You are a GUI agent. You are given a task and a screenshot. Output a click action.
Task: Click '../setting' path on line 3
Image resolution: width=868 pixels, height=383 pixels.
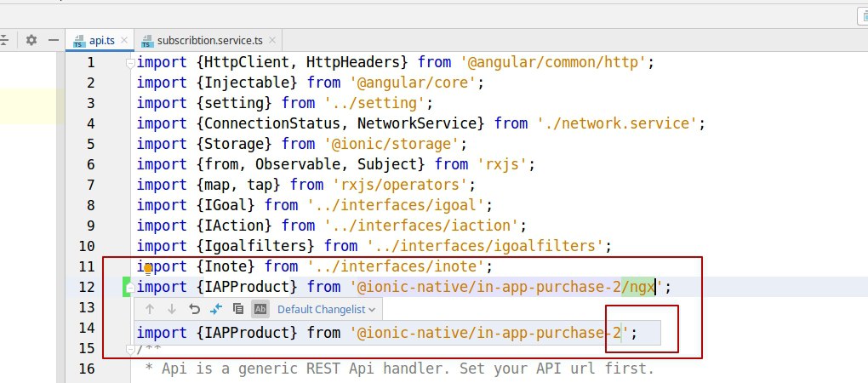(x=375, y=103)
